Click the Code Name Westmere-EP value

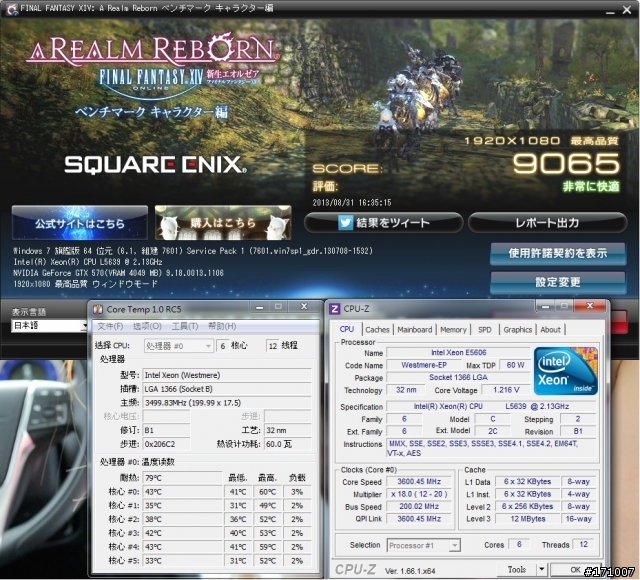[424, 365]
